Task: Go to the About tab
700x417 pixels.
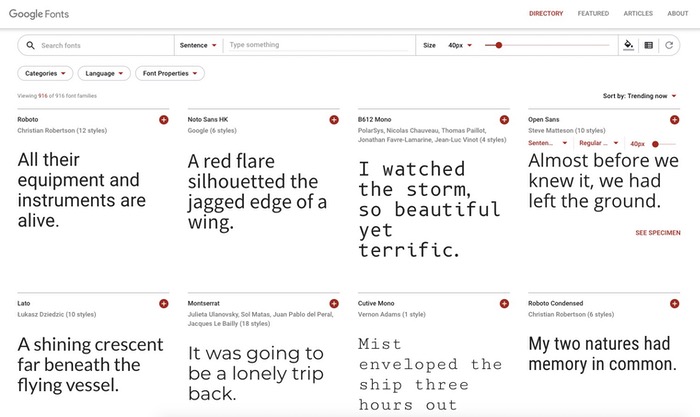Action: tap(678, 13)
